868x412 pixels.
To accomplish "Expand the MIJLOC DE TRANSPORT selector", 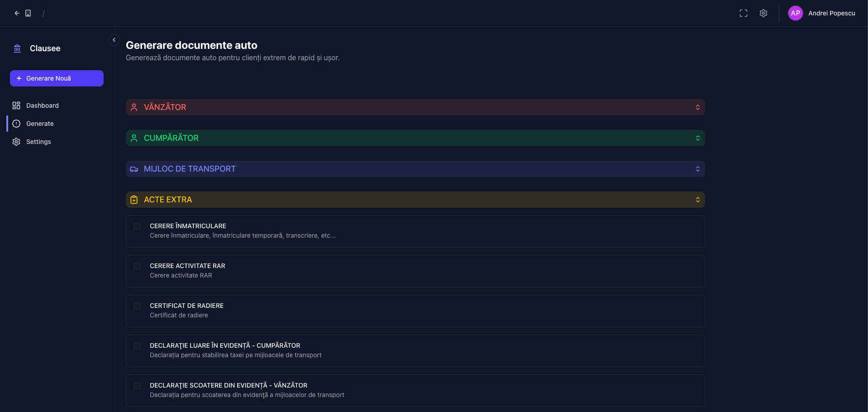I will tap(697, 169).
